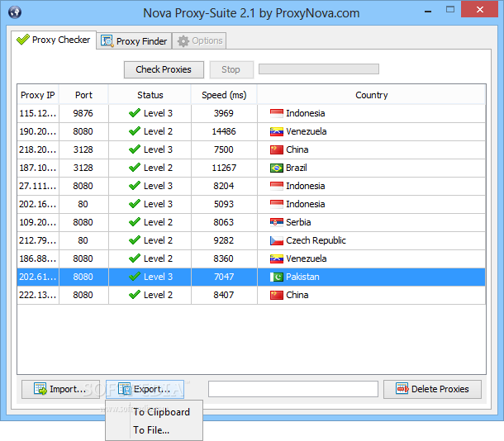Select the Serbia country text

point(298,222)
